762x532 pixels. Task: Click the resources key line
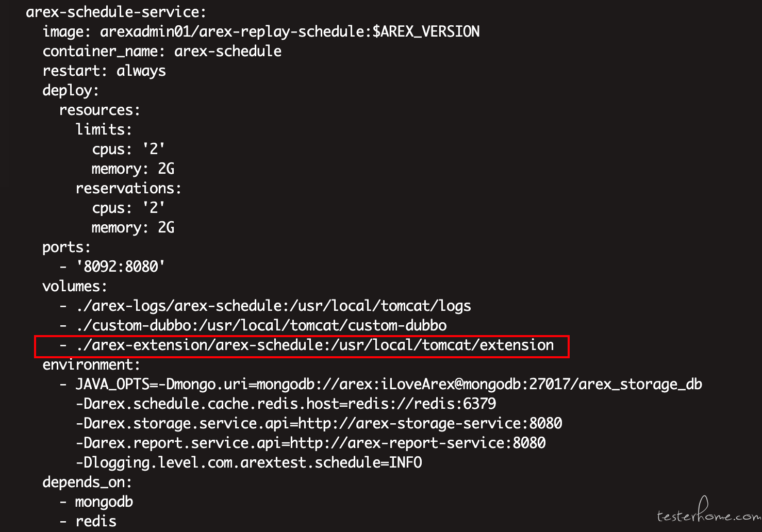click(100, 110)
